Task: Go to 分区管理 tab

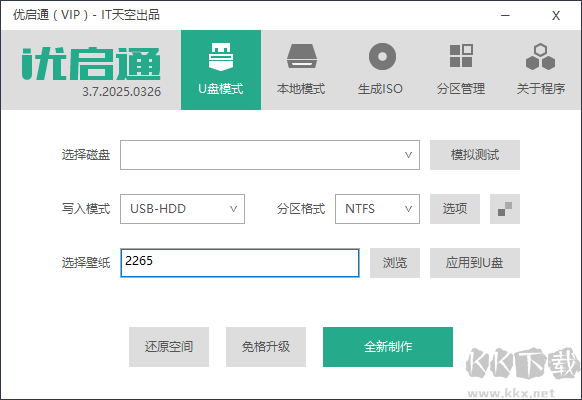Action: pyautogui.click(x=461, y=70)
